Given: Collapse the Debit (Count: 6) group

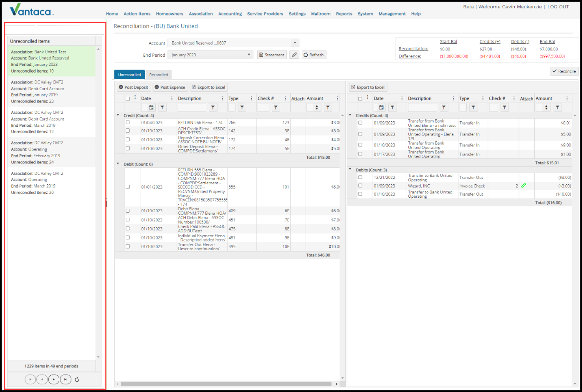Looking at the screenshot, I should pos(118,164).
